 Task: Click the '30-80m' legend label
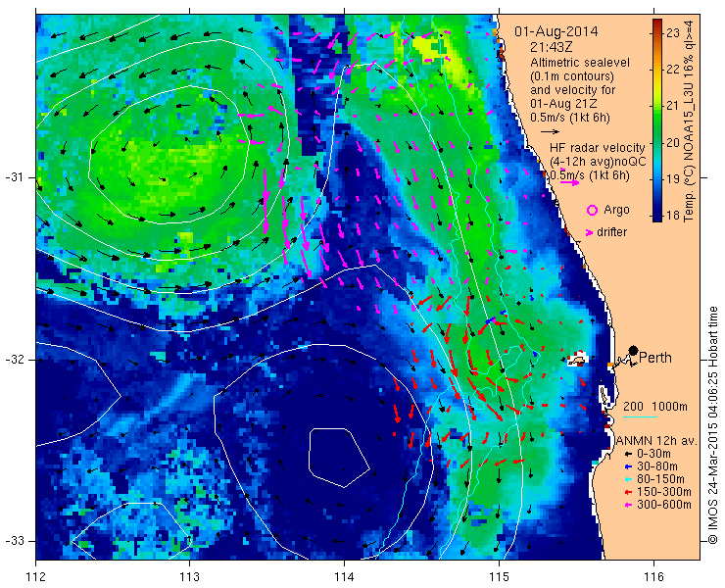pos(657,466)
